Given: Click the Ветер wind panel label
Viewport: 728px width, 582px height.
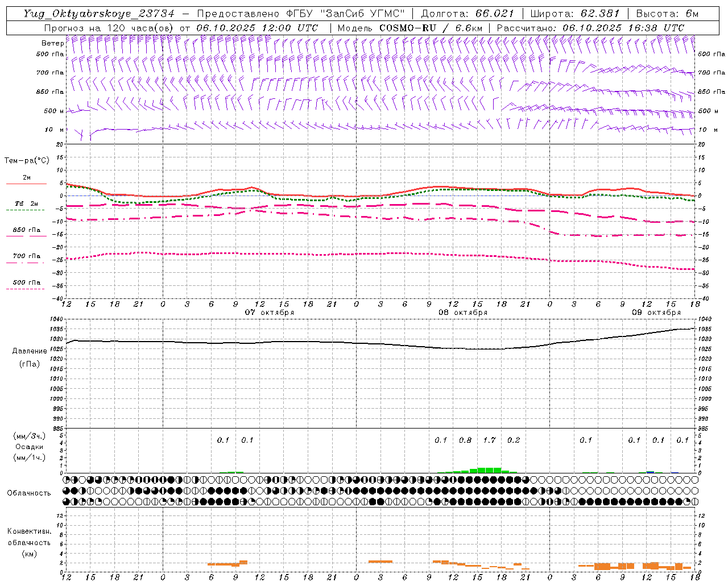Looking at the screenshot, I should (x=52, y=43).
